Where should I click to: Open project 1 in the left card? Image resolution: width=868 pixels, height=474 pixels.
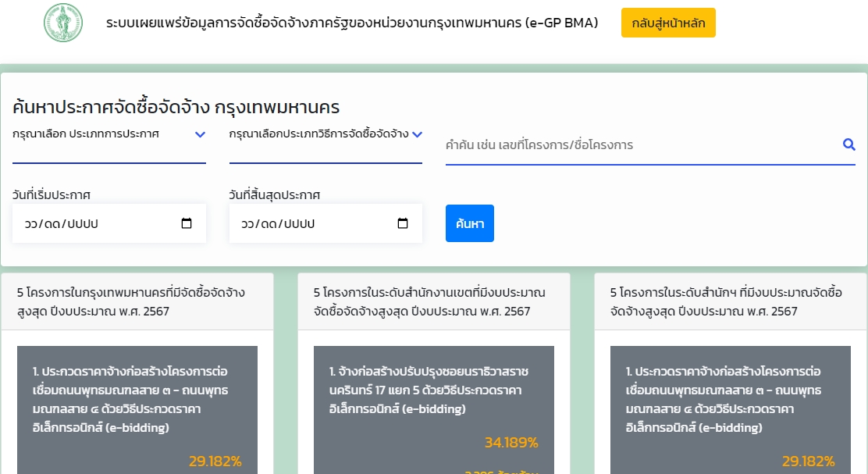(x=130, y=399)
